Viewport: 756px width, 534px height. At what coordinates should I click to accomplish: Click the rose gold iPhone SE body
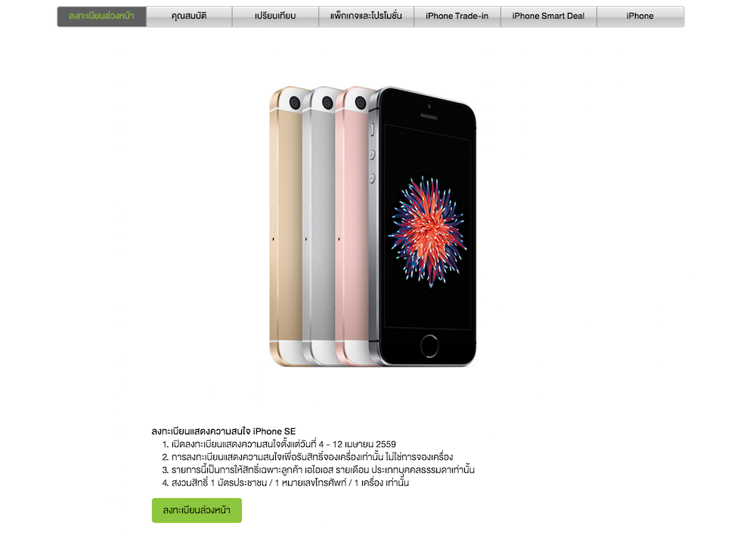pos(351,227)
